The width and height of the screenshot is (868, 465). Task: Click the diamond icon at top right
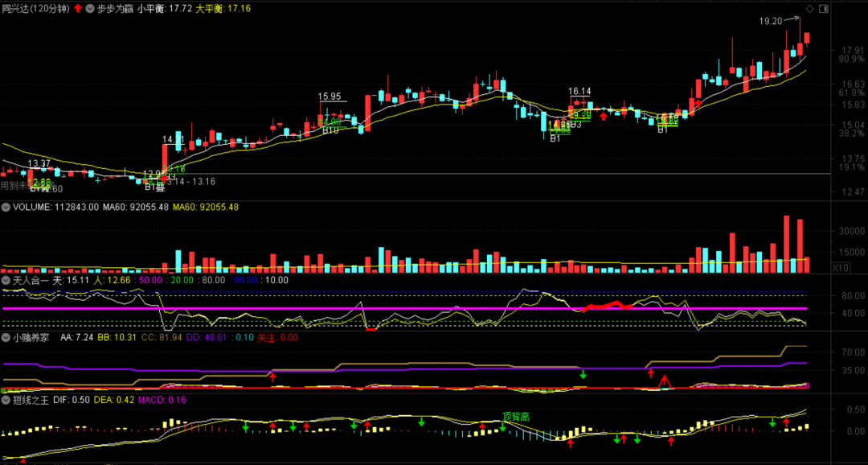pos(809,9)
